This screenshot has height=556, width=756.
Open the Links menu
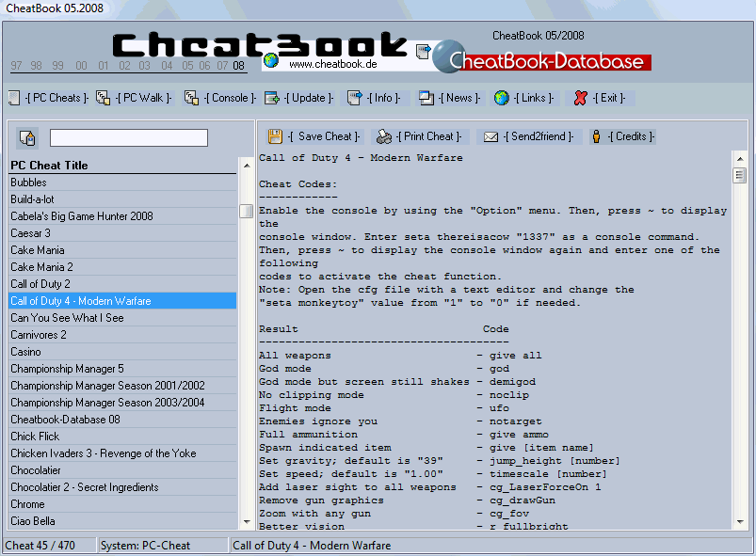click(x=533, y=98)
